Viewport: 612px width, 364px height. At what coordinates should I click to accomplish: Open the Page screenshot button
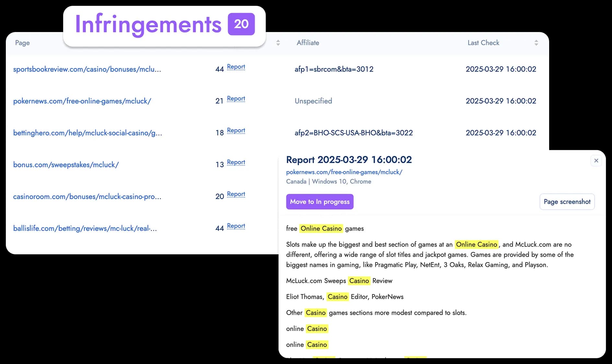pos(567,202)
